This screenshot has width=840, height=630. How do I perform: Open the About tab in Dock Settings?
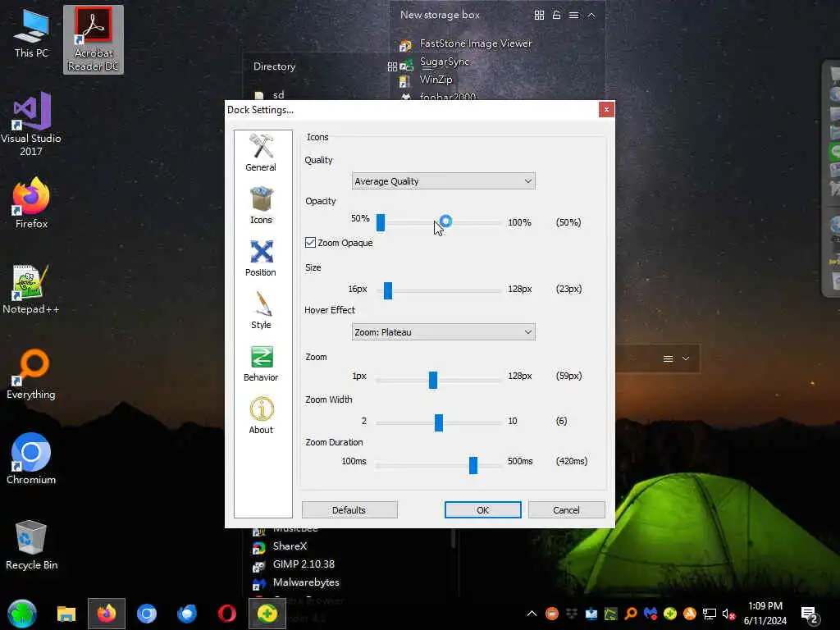tap(261, 415)
